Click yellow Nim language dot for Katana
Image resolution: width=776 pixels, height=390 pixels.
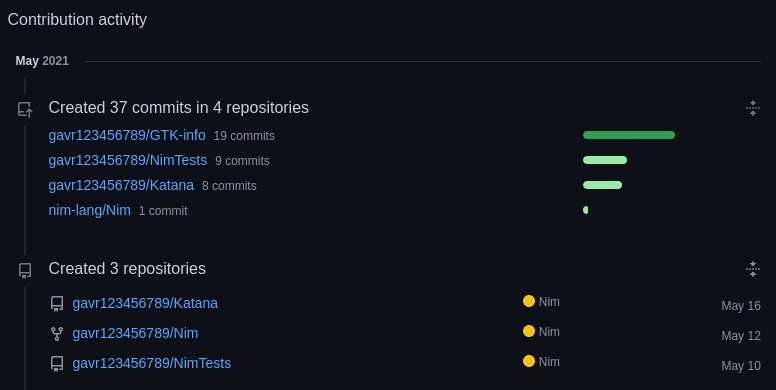[529, 301]
